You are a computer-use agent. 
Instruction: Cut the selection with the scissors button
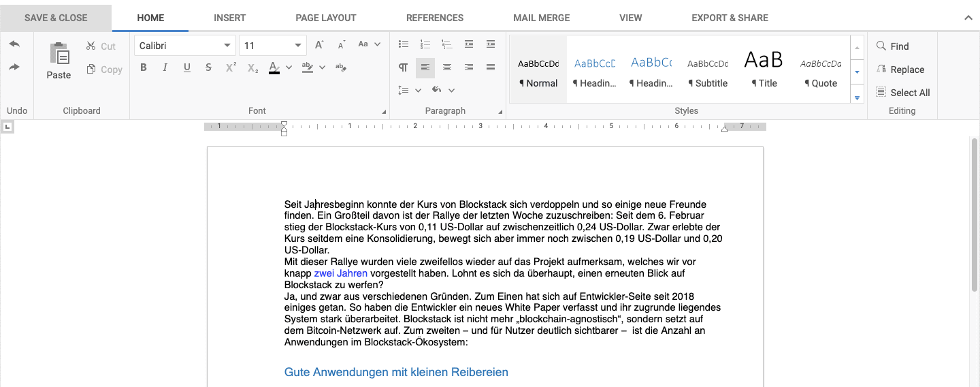[101, 46]
